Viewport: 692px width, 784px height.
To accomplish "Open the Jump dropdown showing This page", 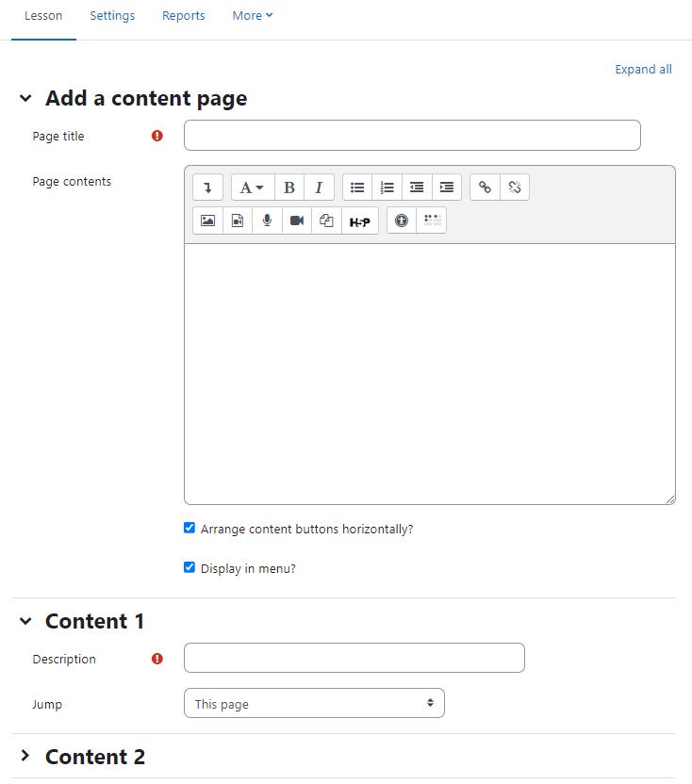I will click(x=314, y=703).
